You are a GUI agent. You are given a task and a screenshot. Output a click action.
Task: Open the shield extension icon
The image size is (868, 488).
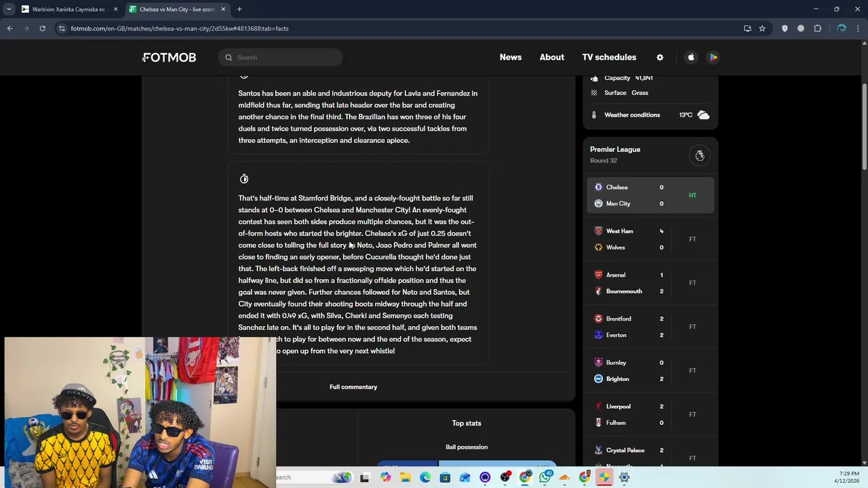point(785,28)
